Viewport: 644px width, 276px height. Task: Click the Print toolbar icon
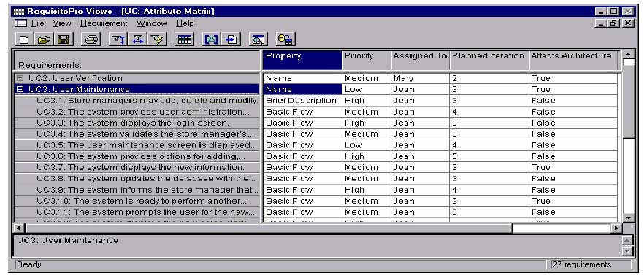pyautogui.click(x=91, y=39)
